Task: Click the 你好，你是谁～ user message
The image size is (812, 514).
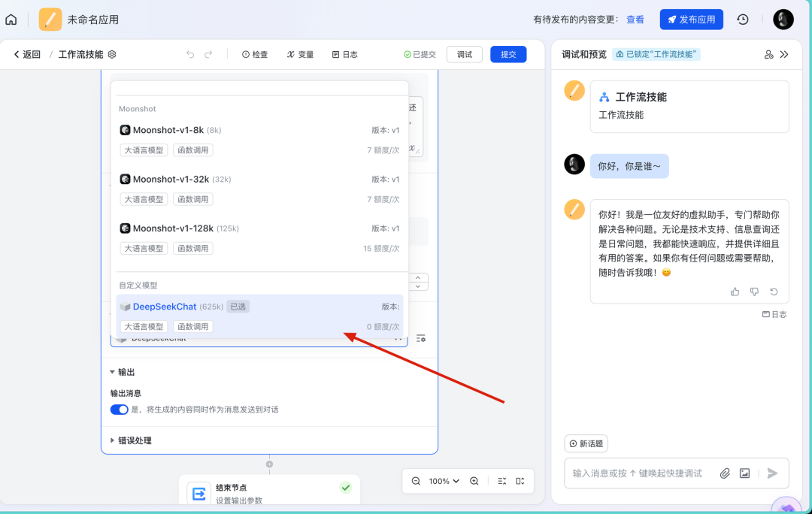Action: tap(629, 166)
